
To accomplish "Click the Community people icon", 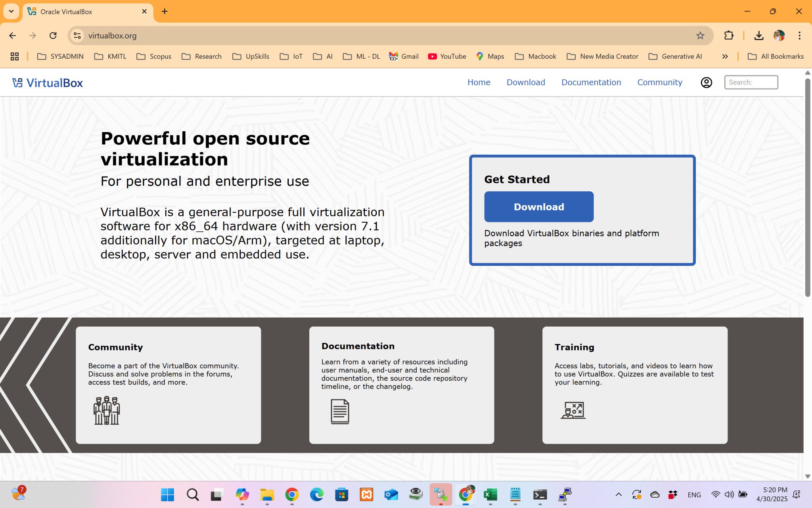I will [x=105, y=411].
